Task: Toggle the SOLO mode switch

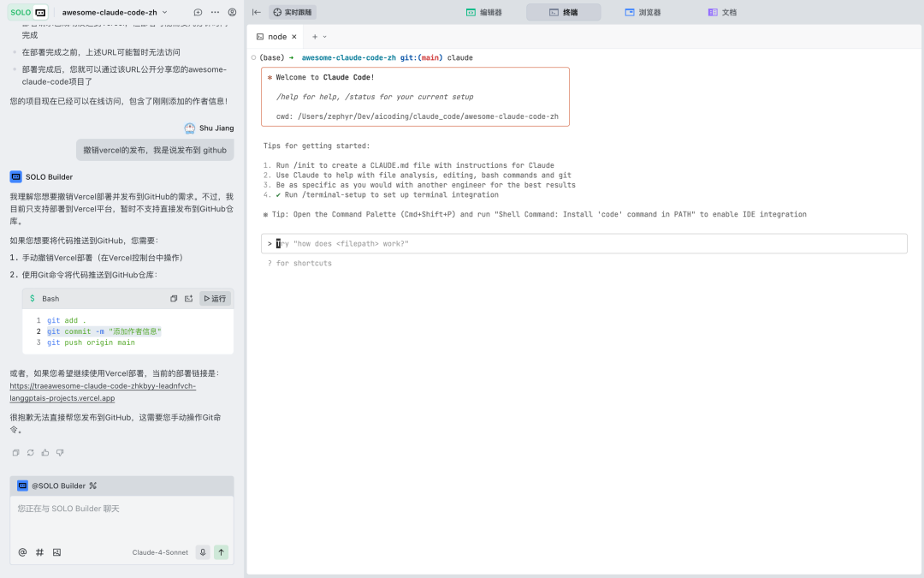Action: (28, 13)
